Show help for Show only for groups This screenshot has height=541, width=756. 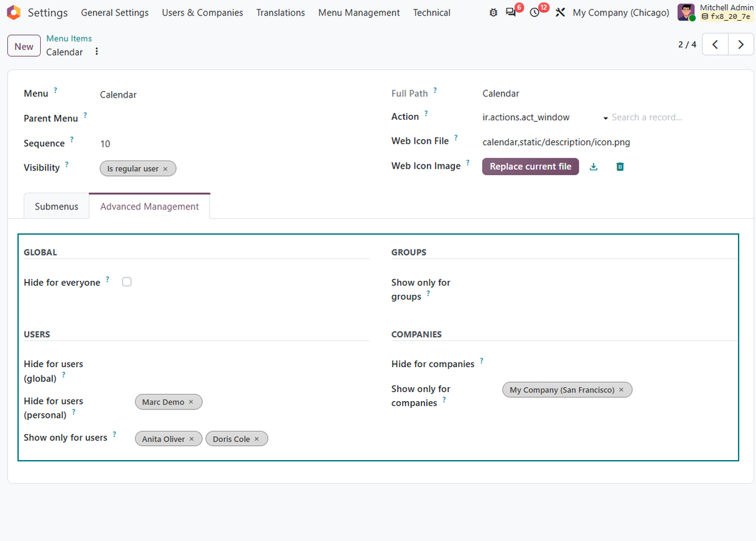(x=428, y=294)
